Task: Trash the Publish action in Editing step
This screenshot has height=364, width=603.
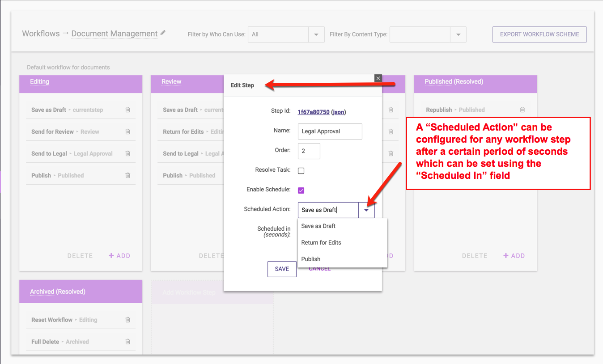Action: point(127,175)
